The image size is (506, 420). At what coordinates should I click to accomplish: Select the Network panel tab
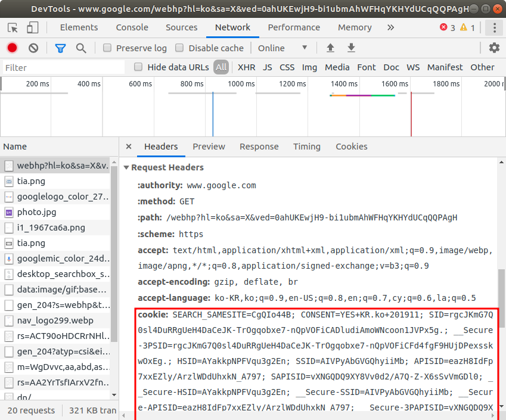click(x=232, y=28)
